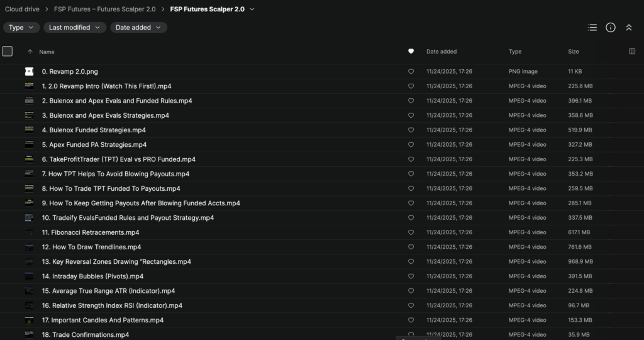
Task: Favorite the Bulenox Funded Strategies video
Action: 411,130
